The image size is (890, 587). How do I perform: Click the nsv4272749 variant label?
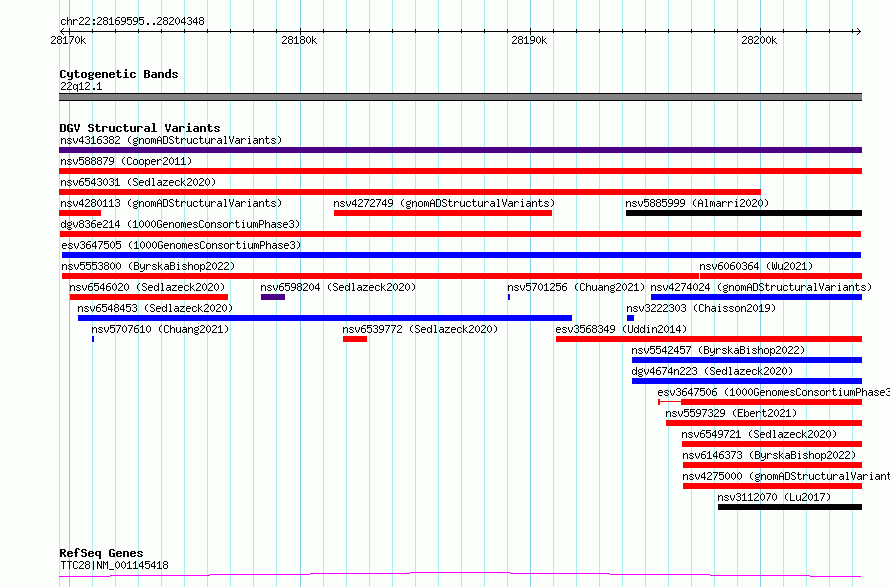click(444, 203)
